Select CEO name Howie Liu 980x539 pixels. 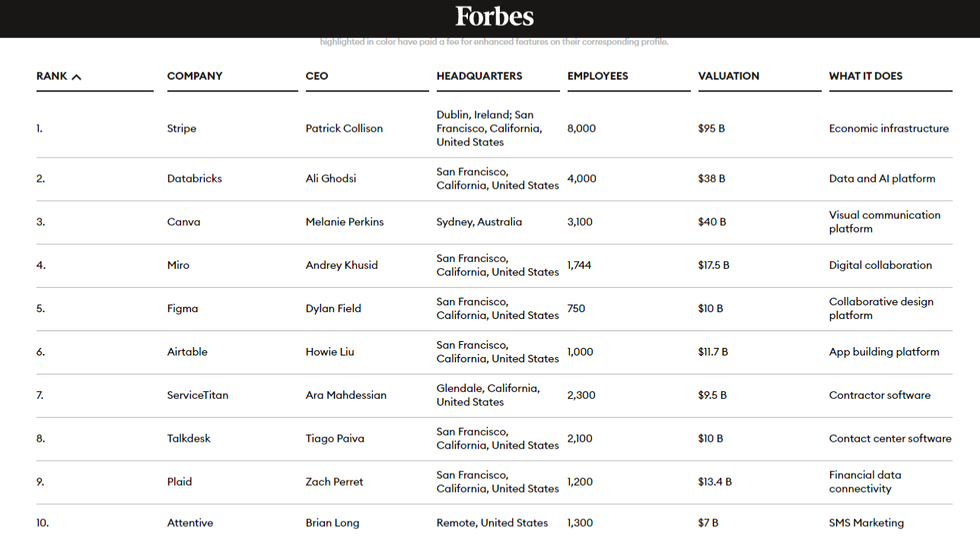click(x=330, y=352)
